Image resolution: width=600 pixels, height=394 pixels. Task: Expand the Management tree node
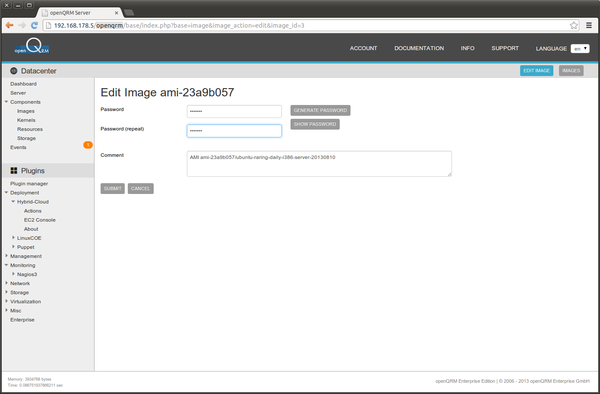[x=6, y=256]
